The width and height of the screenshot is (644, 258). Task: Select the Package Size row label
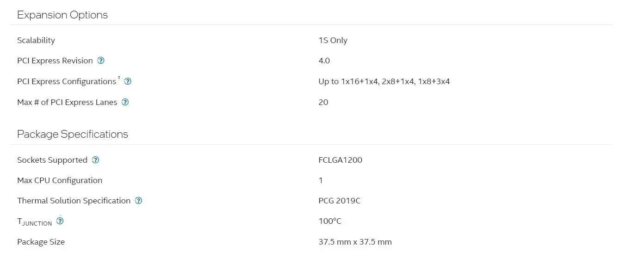(x=41, y=242)
